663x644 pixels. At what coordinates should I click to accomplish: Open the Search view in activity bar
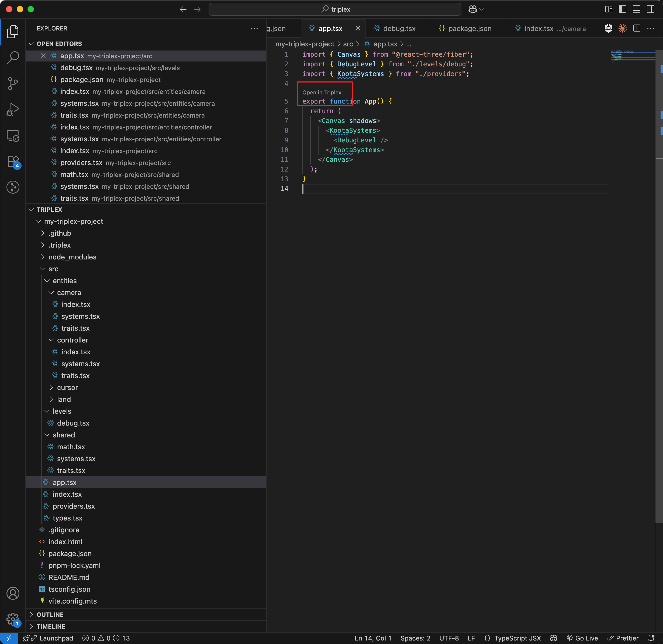tap(13, 57)
